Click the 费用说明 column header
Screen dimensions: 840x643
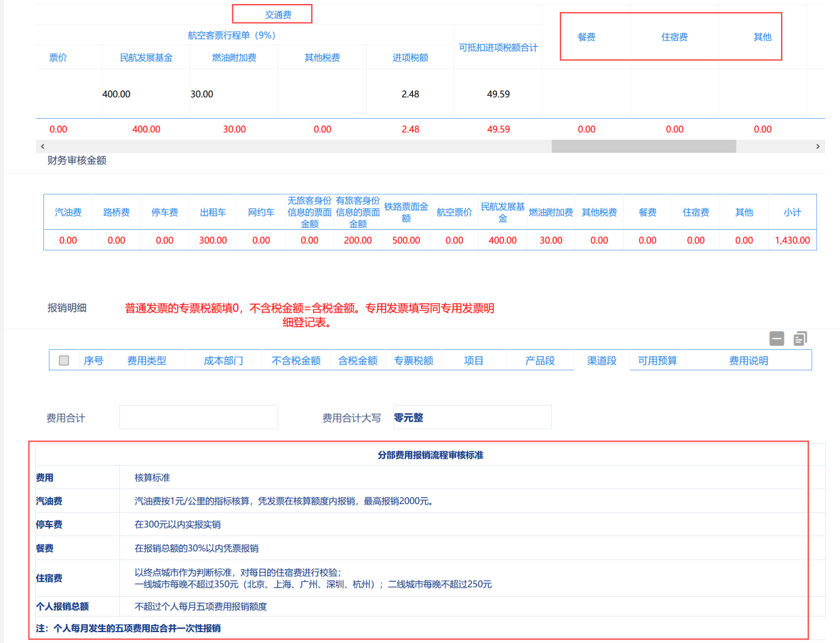coord(748,361)
